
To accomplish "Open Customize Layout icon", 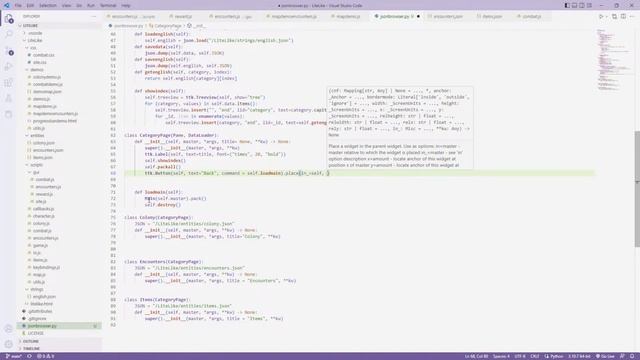I will click(589, 5).
